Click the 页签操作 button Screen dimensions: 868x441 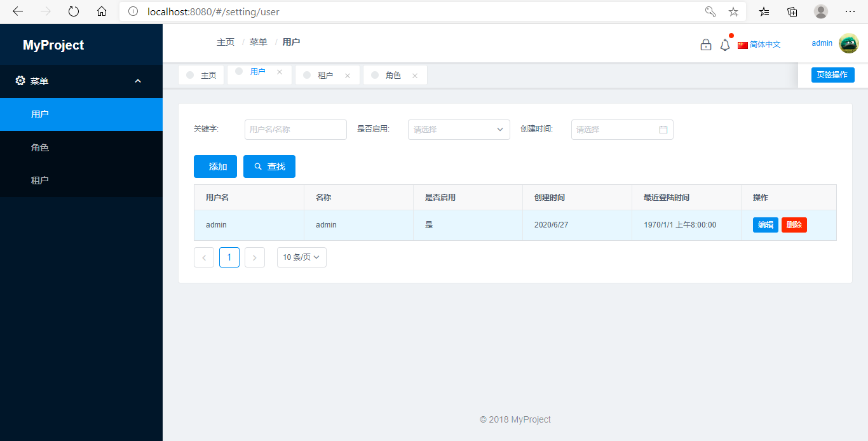tap(832, 75)
